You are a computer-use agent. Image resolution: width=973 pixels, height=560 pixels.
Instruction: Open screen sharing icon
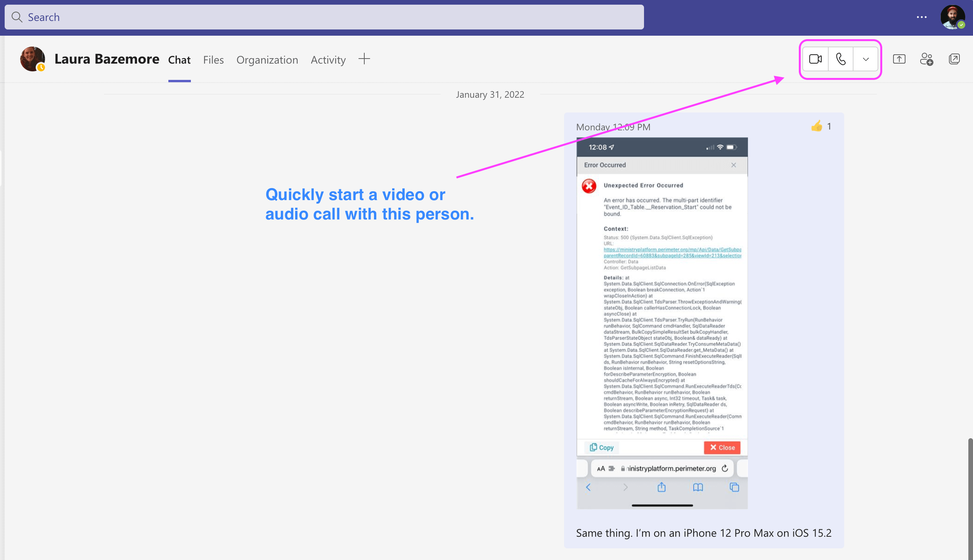900,59
